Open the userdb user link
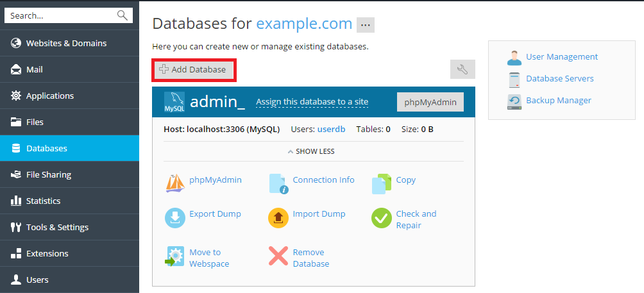644x293 pixels. coord(331,129)
